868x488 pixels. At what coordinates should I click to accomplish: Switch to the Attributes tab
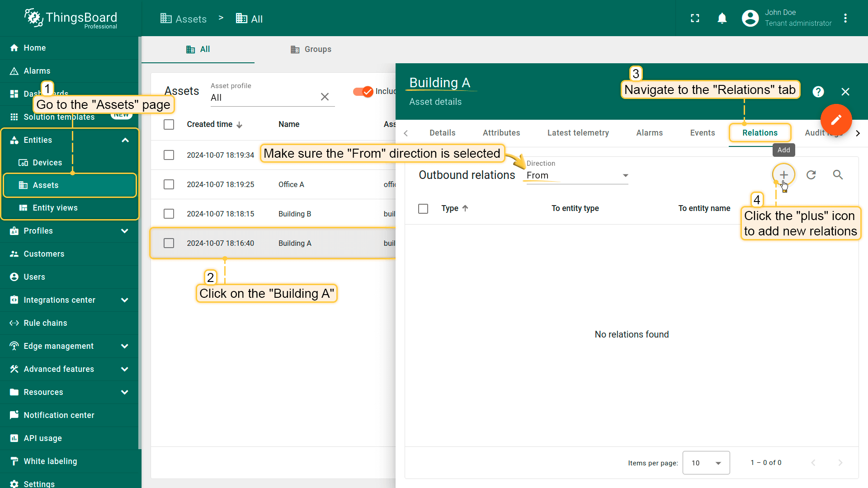(x=501, y=133)
